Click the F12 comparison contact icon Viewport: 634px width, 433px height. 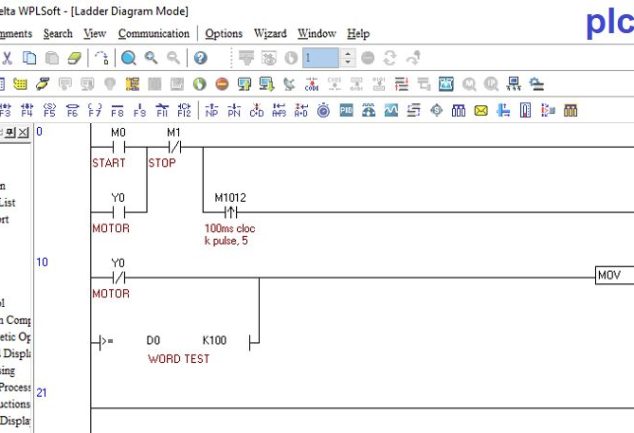(x=184, y=110)
